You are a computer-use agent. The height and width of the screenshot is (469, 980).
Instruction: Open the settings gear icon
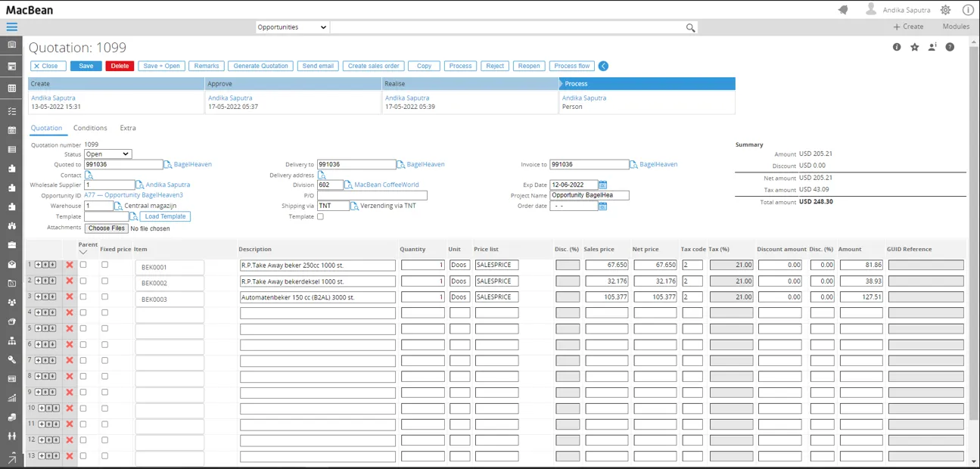[945, 10]
